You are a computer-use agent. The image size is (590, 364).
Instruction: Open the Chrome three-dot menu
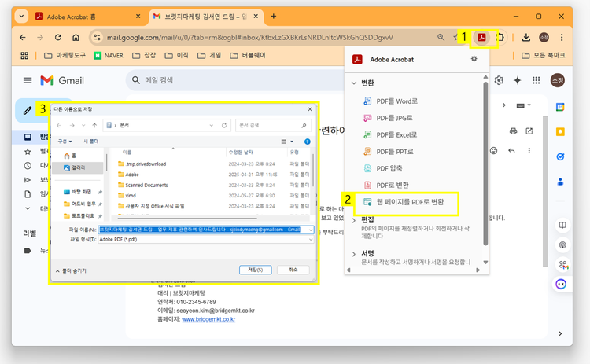562,37
